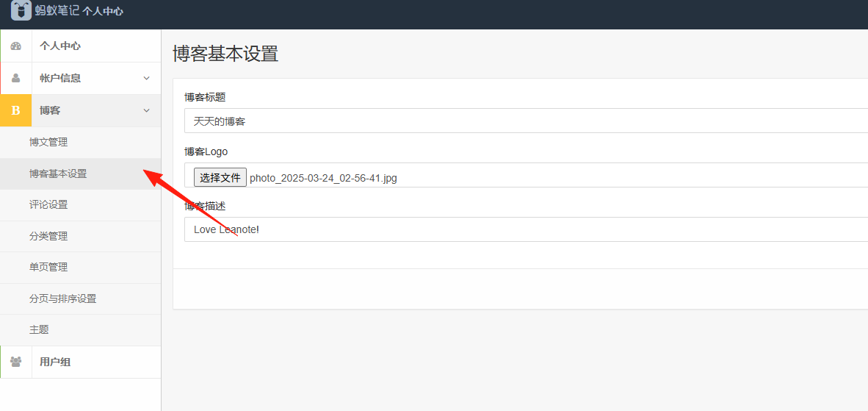868x411 pixels.
Task: Click the user silhouette icon beside 帐户信息
Action: point(15,78)
